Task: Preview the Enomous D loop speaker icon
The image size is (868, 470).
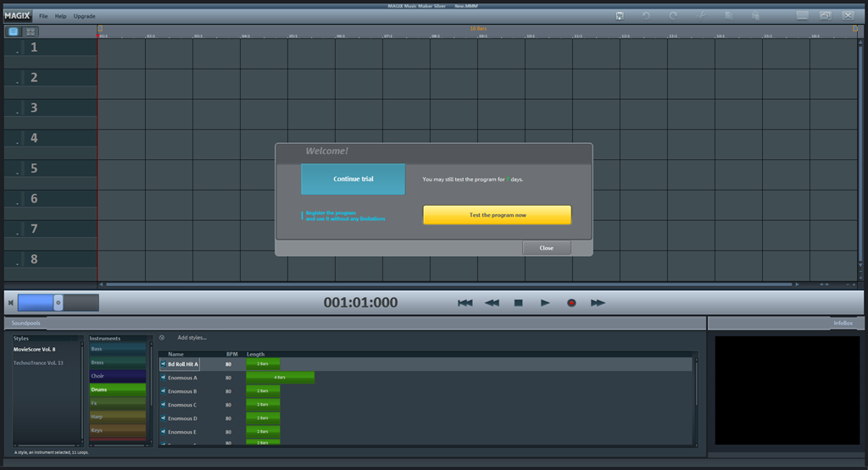Action: coord(164,418)
